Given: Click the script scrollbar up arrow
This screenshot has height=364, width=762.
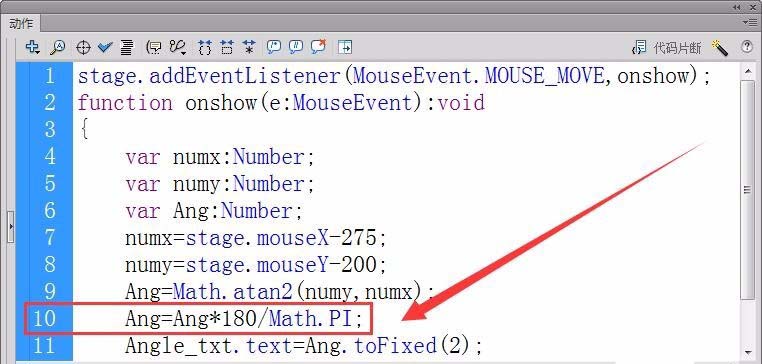Looking at the screenshot, I should pyautogui.click(x=747, y=71).
